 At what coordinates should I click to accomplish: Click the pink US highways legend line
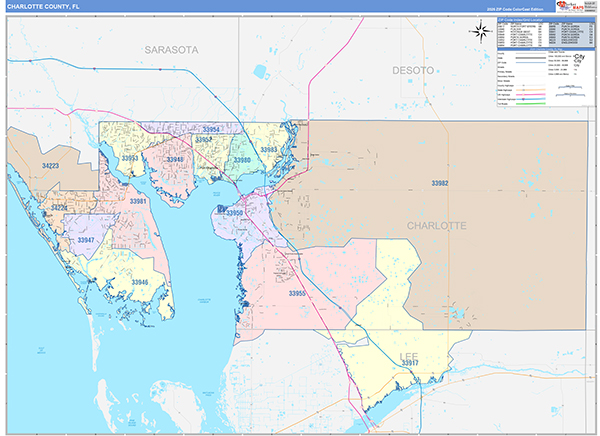(531, 95)
